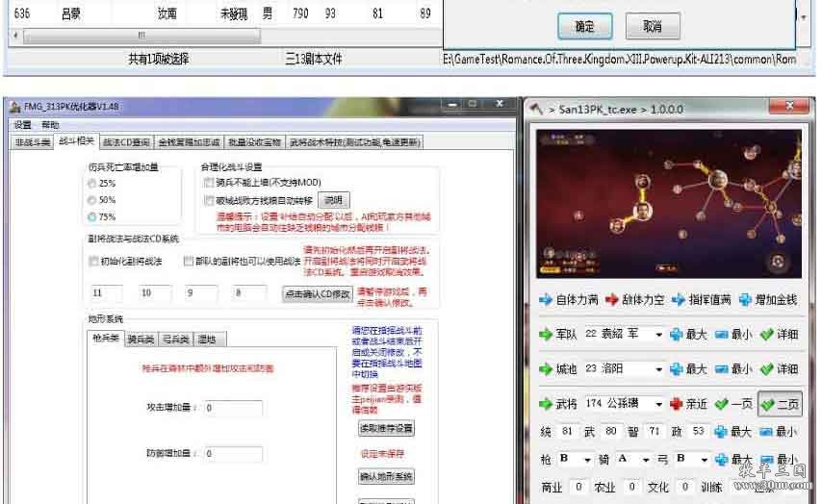Open 详细 for 军队 row
This screenshot has height=504, width=822.
click(780, 334)
